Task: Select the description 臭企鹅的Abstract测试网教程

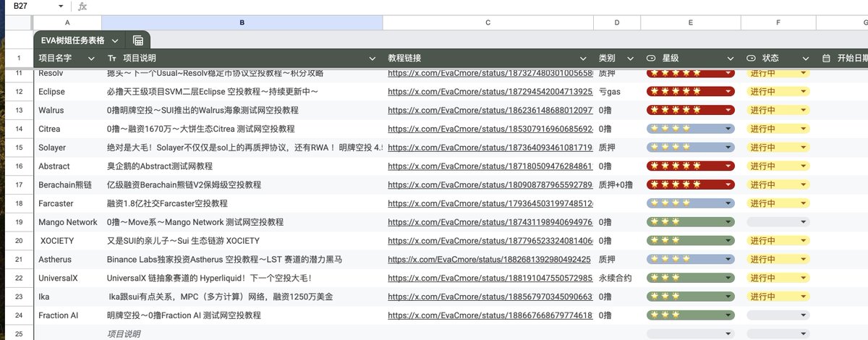Action: click(242, 166)
